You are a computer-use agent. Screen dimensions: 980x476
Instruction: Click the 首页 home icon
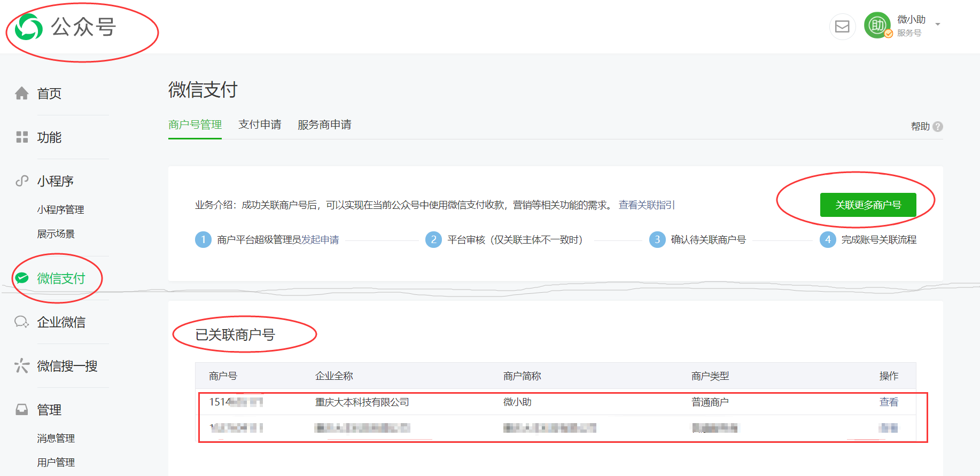point(22,93)
